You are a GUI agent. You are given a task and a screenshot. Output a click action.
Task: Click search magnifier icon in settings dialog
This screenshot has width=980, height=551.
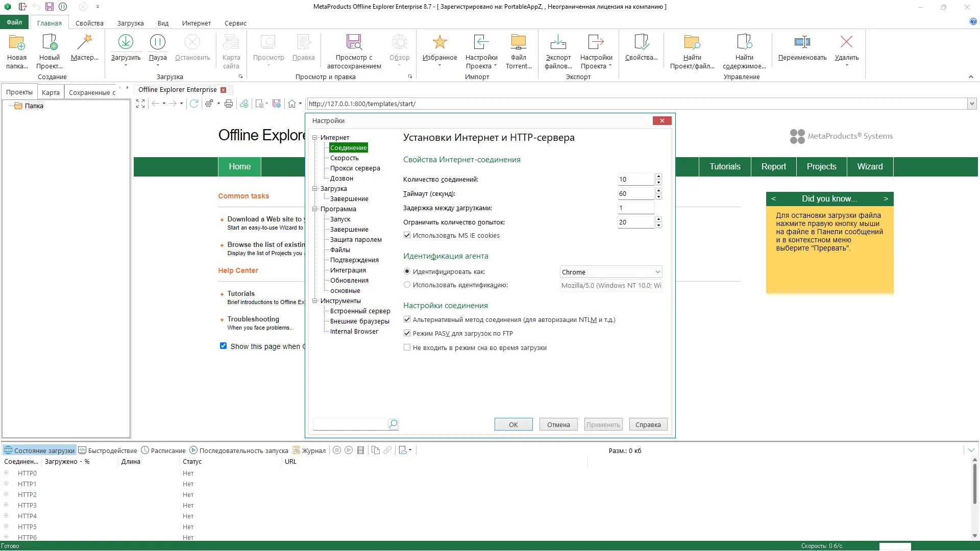tap(393, 424)
